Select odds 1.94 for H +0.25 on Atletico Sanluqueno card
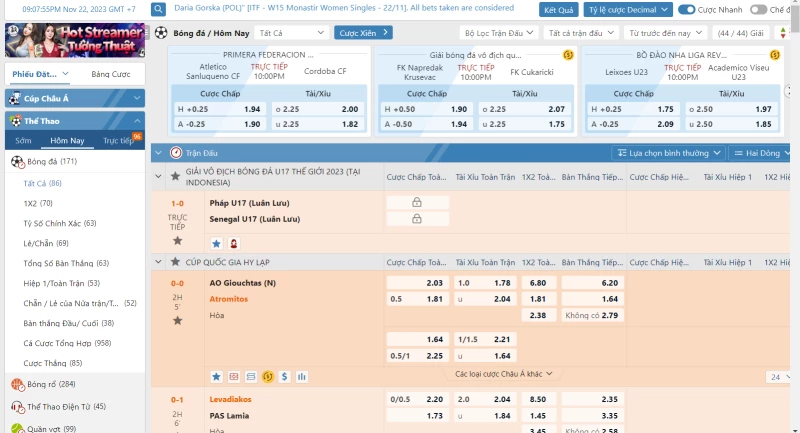This screenshot has height=433, width=800. pyautogui.click(x=219, y=109)
